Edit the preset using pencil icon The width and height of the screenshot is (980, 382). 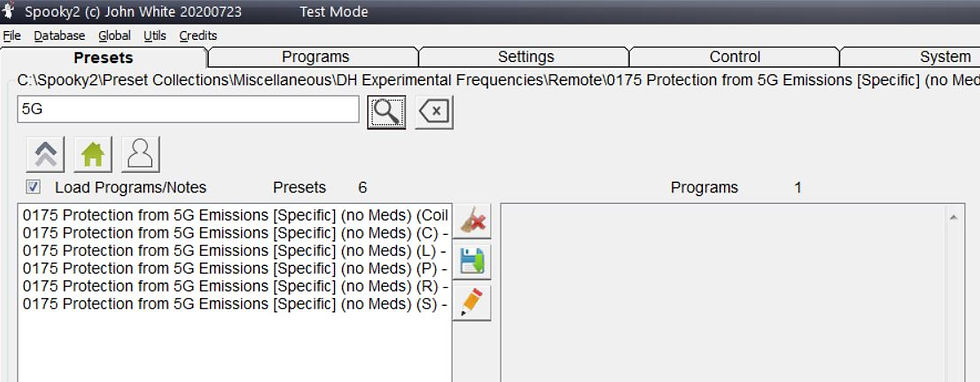tap(472, 303)
